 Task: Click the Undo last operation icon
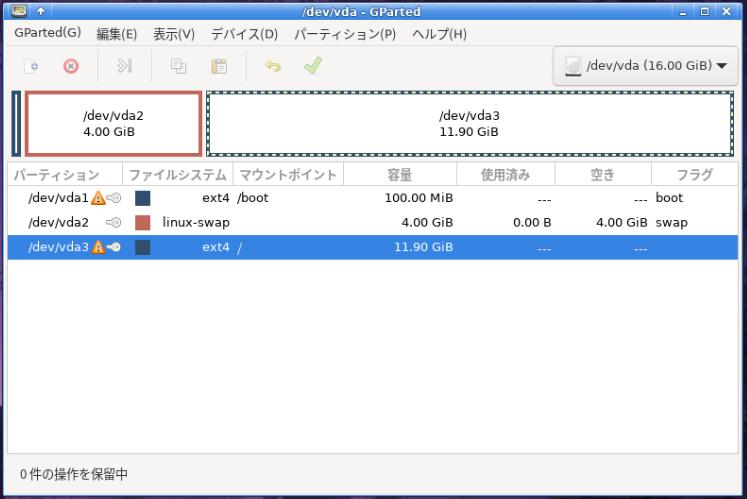(x=273, y=66)
